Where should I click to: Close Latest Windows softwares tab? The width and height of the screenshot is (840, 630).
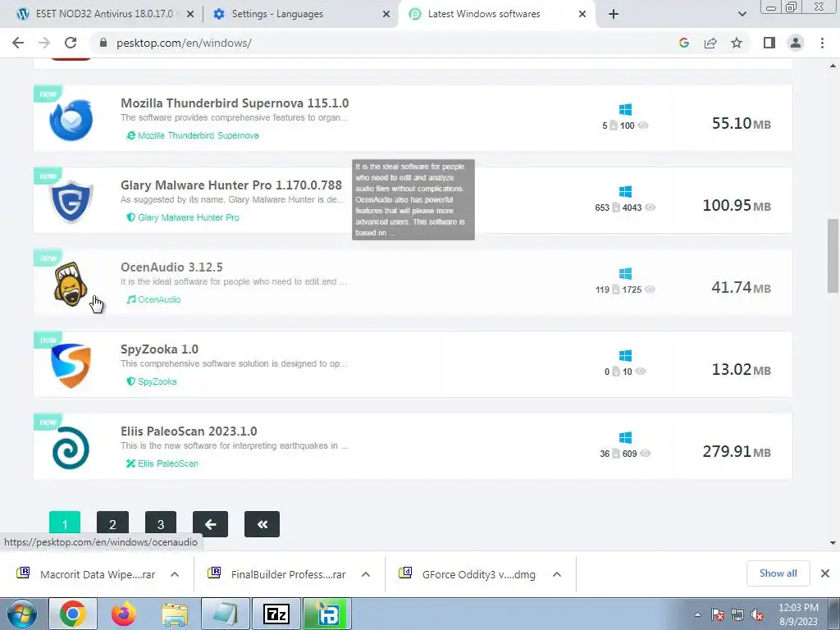pos(582,15)
